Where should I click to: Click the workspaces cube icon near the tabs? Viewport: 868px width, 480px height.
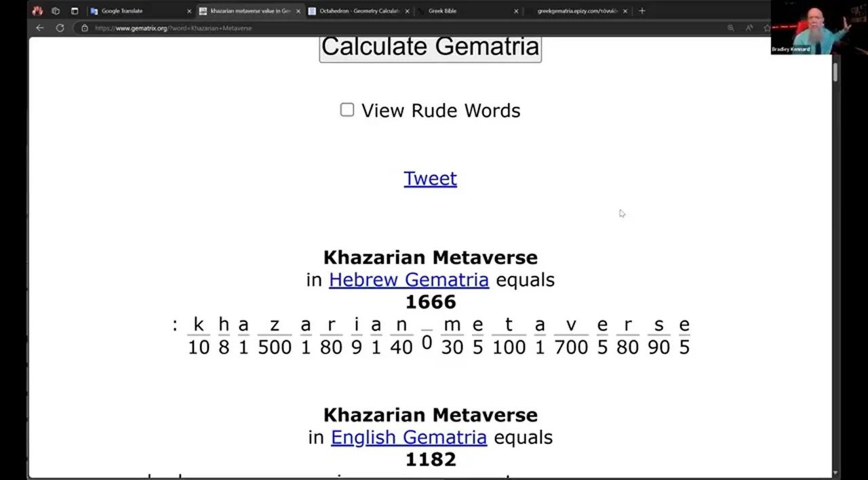56,11
